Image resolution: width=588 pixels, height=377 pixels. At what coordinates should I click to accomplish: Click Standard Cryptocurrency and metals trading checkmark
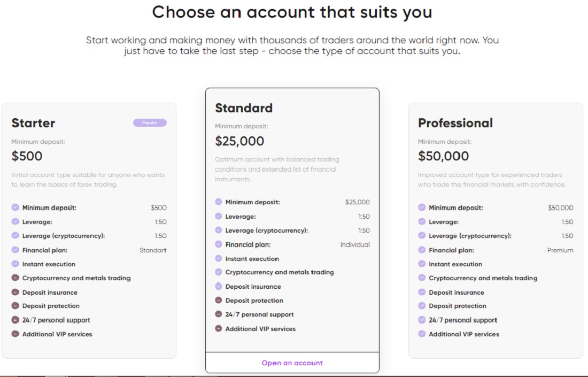coord(219,272)
